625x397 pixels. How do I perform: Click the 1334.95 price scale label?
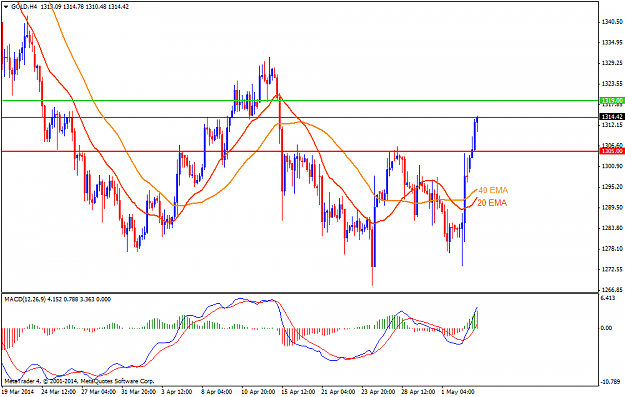[x=612, y=42]
